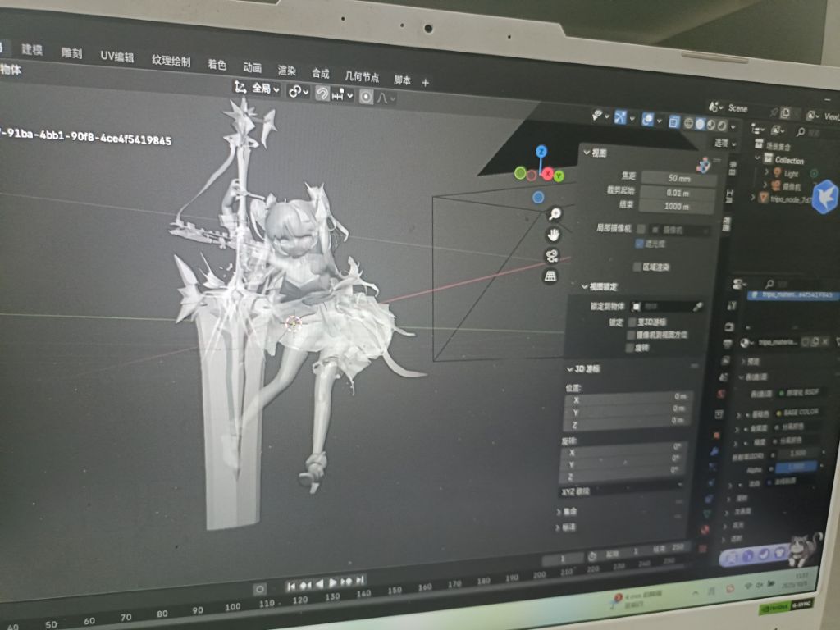Screen dimensions: 840x630
Task: Click the hand pan viewport navigation icon
Action: click(x=553, y=235)
